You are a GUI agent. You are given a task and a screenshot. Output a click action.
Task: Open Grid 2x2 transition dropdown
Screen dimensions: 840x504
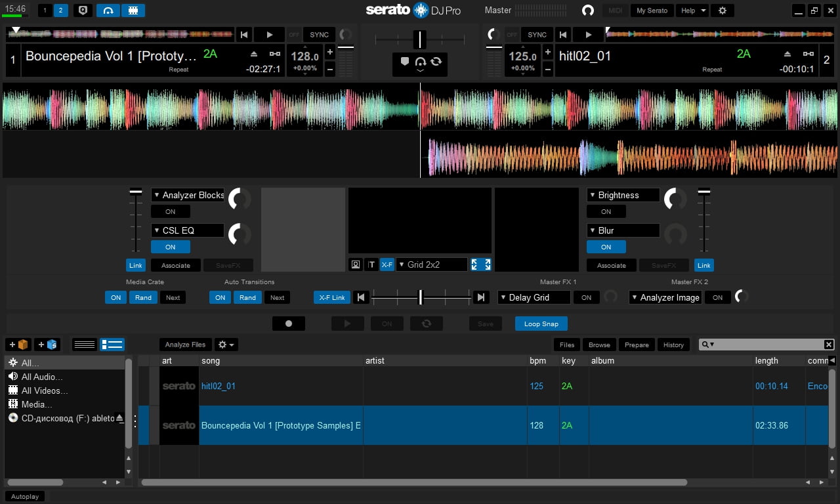point(432,264)
